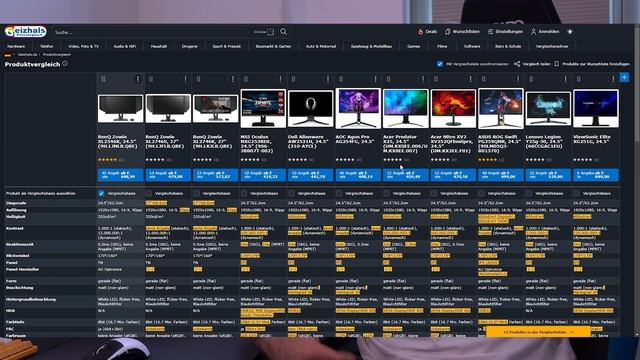Open the three-dot menu of AOC Agon Pro
Screen dimensions: 640x360
coord(375,79)
